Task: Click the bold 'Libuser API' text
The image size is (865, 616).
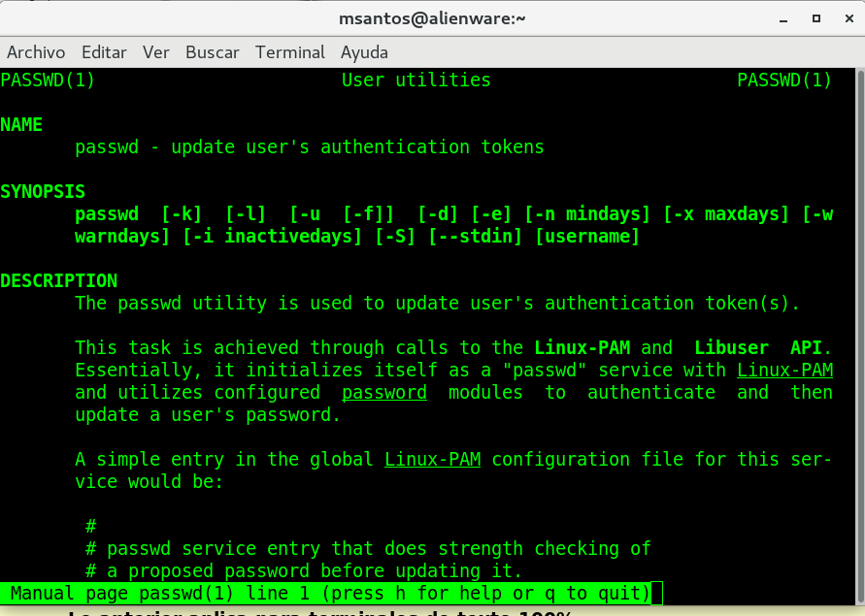Action: tap(763, 348)
